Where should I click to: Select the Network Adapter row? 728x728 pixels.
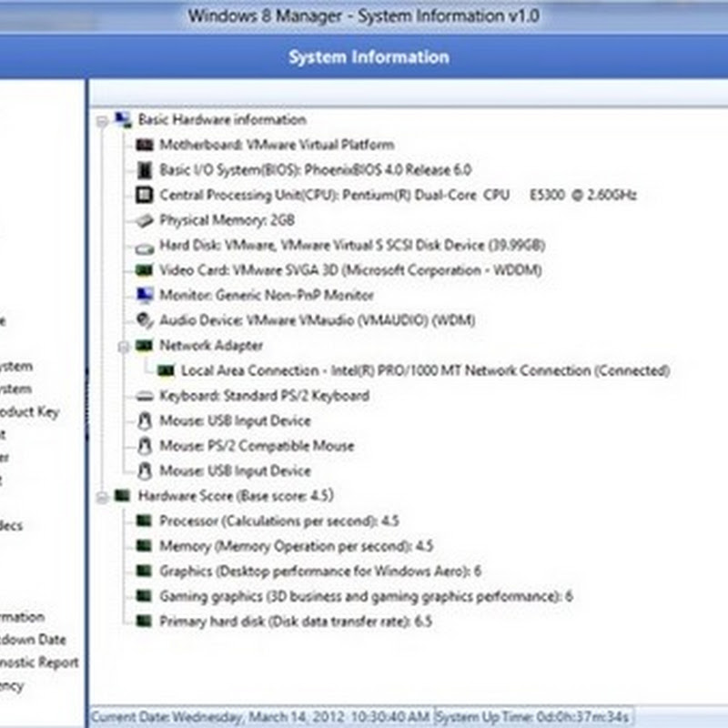click(211, 346)
